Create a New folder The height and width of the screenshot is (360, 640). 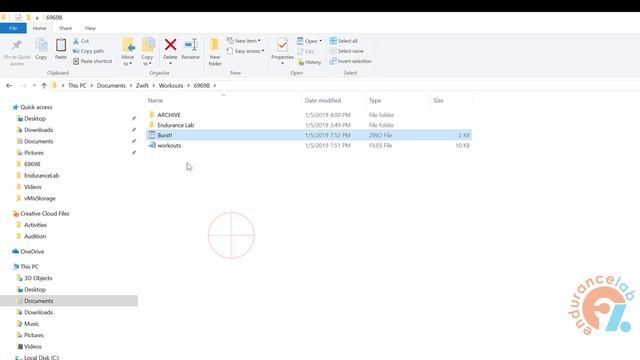[215, 52]
